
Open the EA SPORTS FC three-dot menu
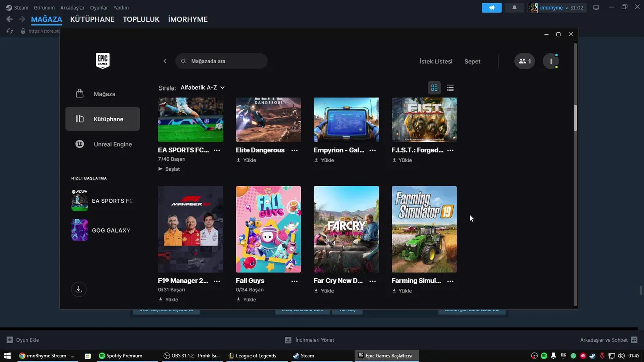(x=217, y=150)
